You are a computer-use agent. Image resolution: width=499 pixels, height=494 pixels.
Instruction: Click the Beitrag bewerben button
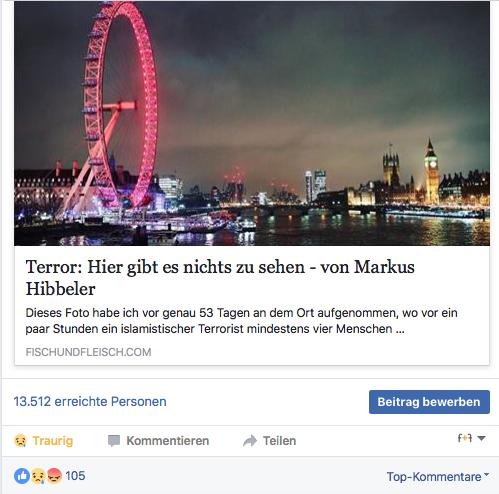[429, 402]
